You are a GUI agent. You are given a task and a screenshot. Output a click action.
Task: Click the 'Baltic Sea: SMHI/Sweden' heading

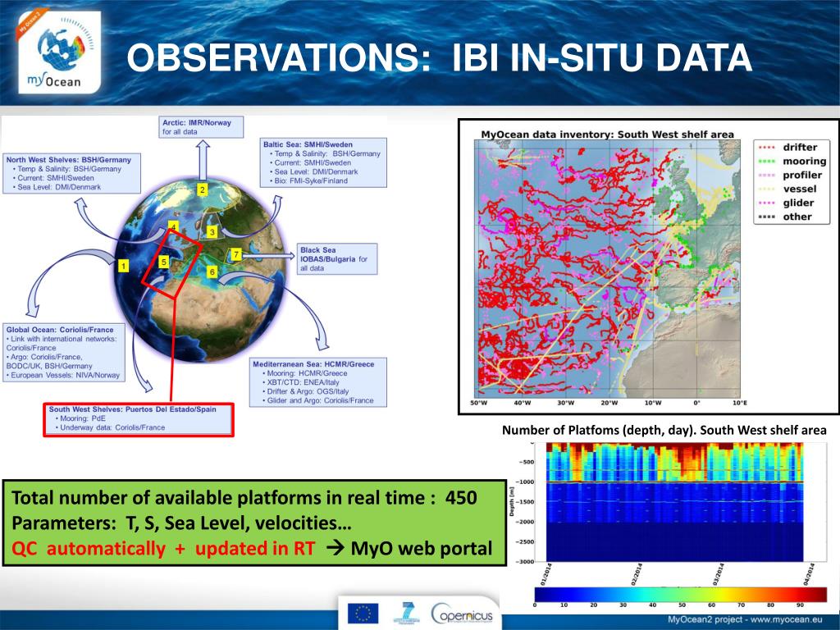click(x=308, y=144)
